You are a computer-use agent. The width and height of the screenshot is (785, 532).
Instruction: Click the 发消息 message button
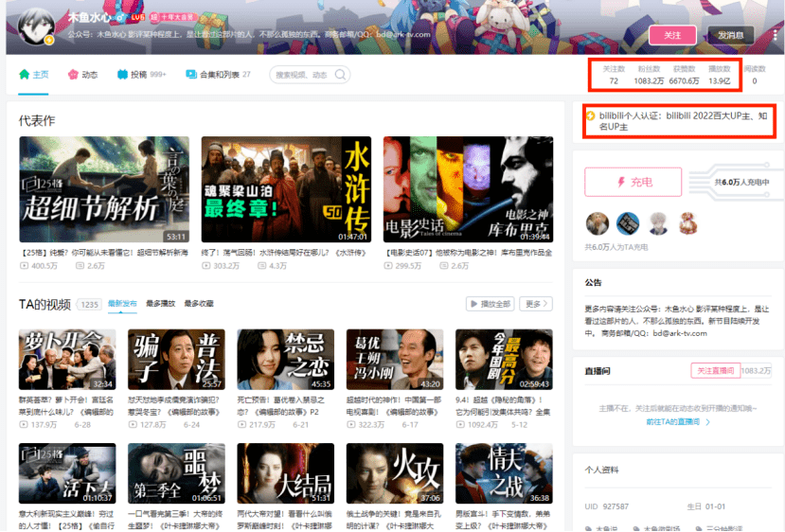(x=730, y=35)
